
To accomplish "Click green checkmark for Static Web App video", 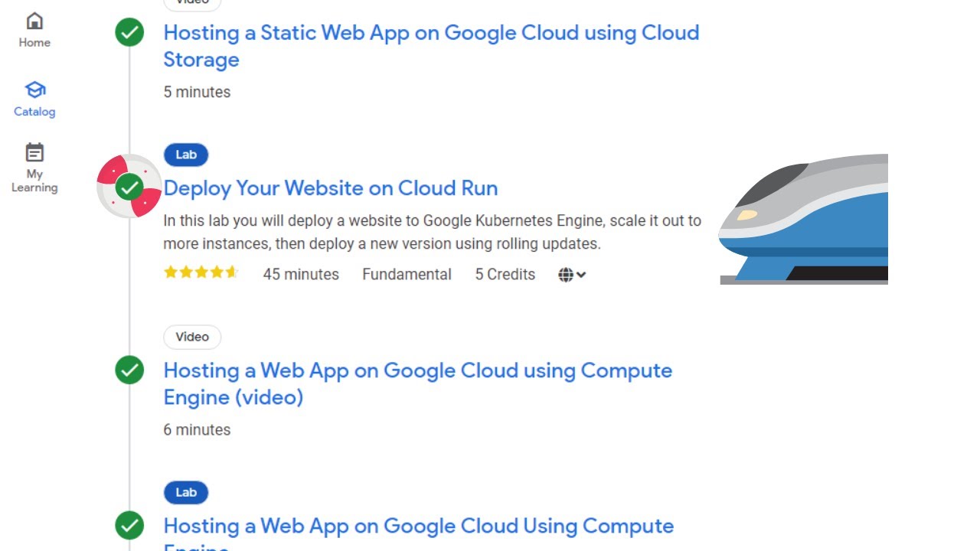I will click(x=129, y=33).
